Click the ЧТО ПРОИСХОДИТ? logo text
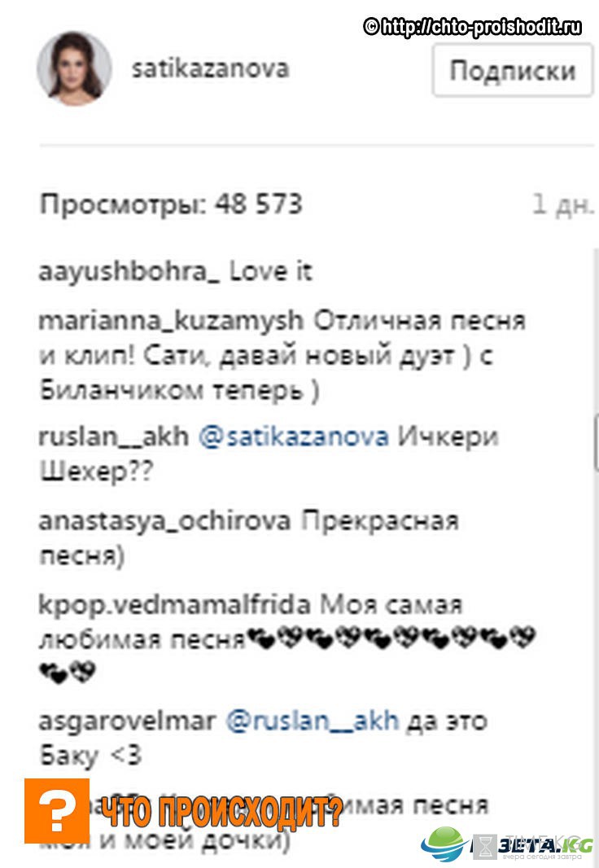The width and height of the screenshot is (599, 868). coord(223,813)
